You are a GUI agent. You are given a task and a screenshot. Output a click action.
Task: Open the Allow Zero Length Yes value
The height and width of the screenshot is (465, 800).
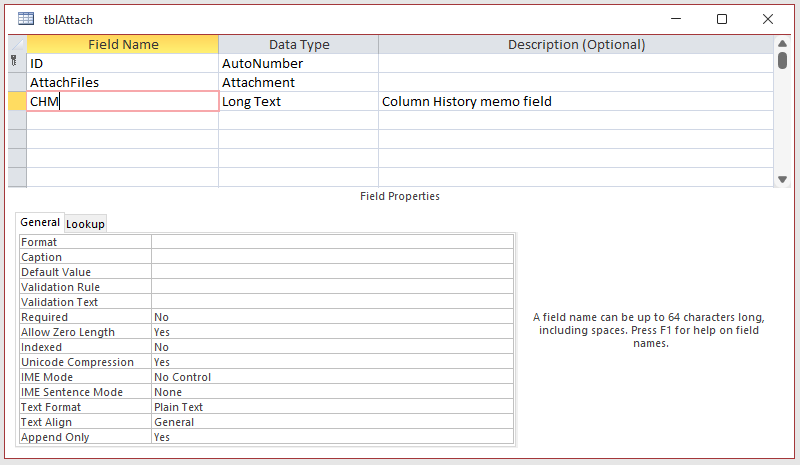coord(332,332)
